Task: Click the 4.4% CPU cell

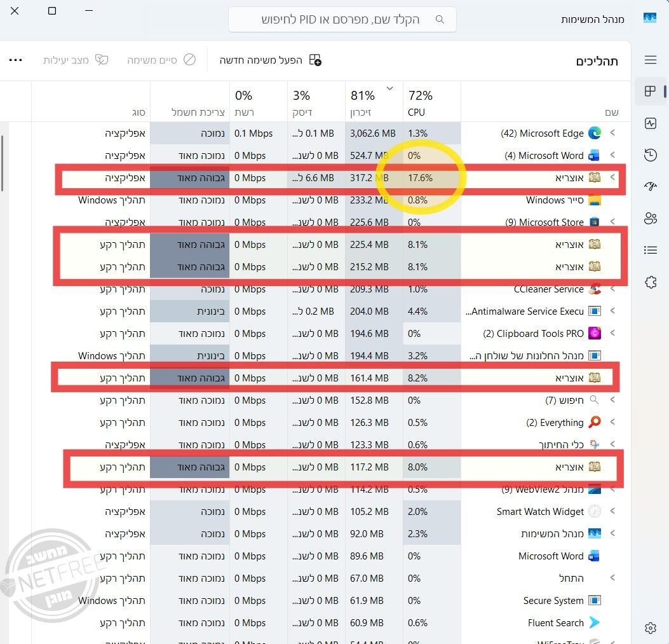Action: [431, 311]
